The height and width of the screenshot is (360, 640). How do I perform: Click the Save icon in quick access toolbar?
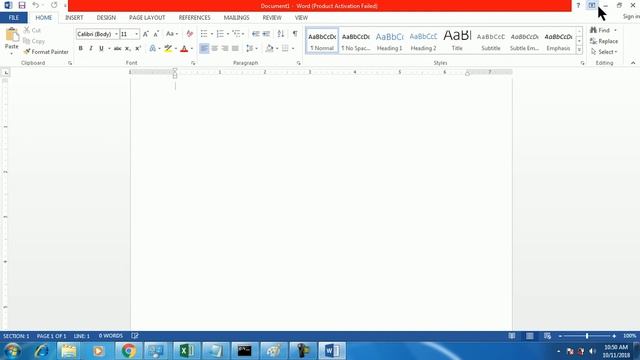(22, 5)
